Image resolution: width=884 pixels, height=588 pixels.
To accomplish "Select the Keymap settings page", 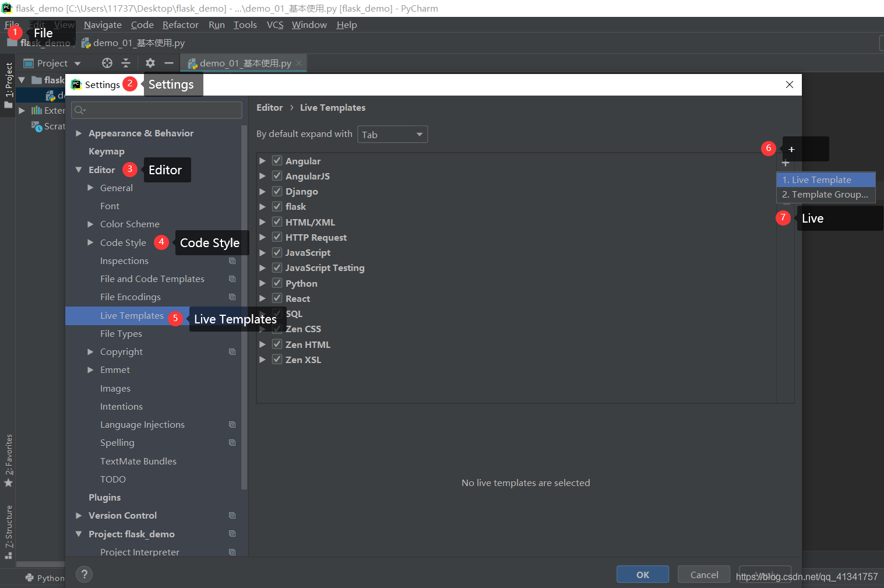I will 107,152.
